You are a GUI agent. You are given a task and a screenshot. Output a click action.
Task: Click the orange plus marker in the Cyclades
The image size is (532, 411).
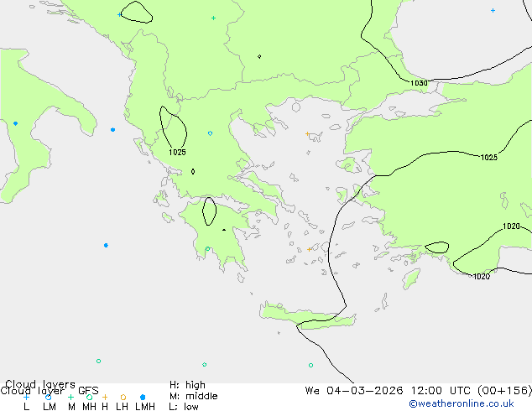(x=309, y=250)
